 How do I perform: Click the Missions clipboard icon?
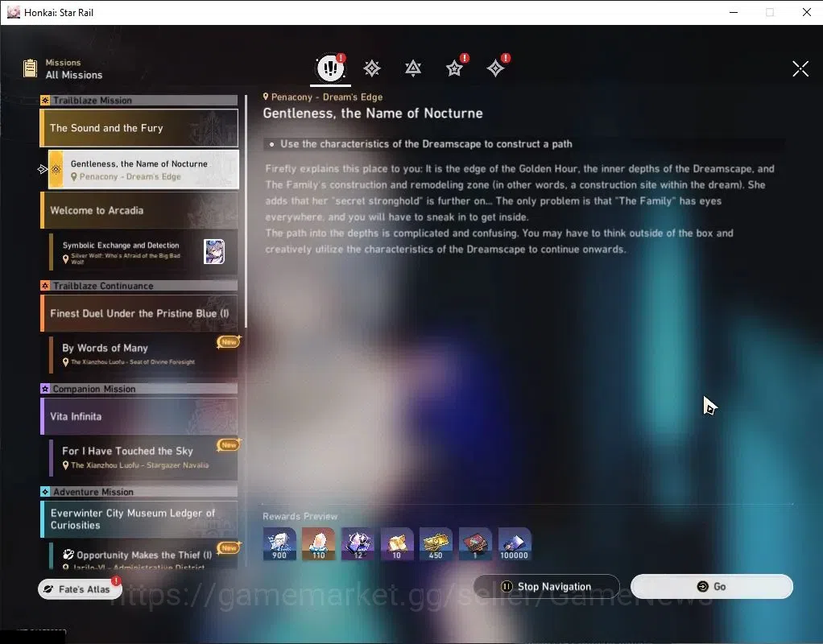31,68
